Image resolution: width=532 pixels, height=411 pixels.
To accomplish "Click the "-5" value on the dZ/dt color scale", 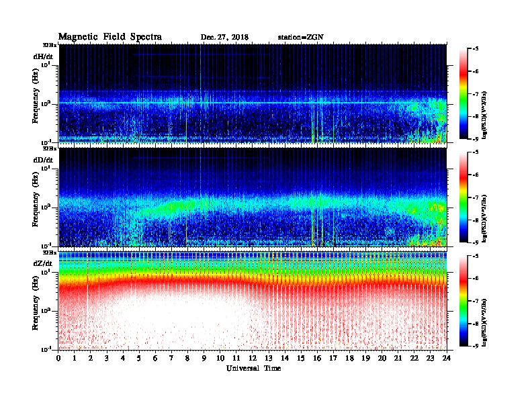I will click(x=476, y=257).
